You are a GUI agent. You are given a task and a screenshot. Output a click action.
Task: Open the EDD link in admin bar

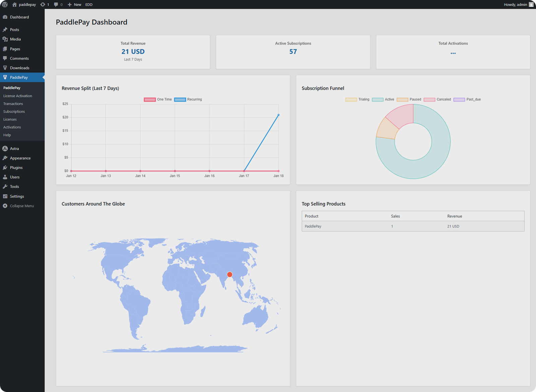click(89, 5)
